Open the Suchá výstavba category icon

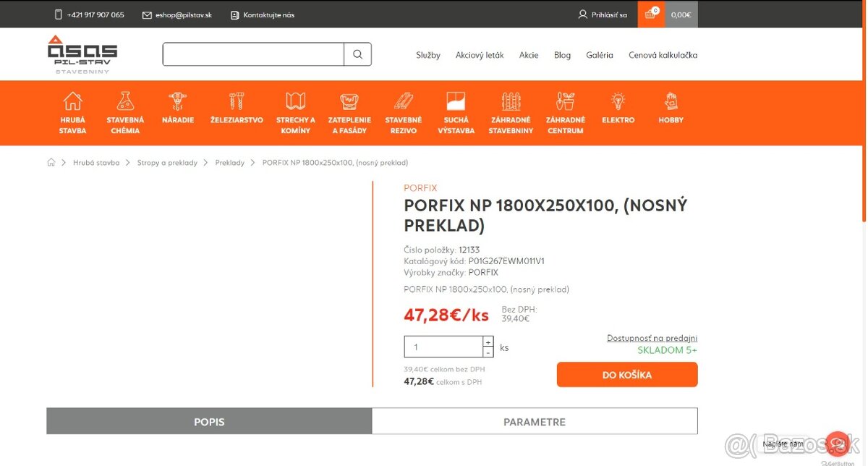pyautogui.click(x=456, y=101)
